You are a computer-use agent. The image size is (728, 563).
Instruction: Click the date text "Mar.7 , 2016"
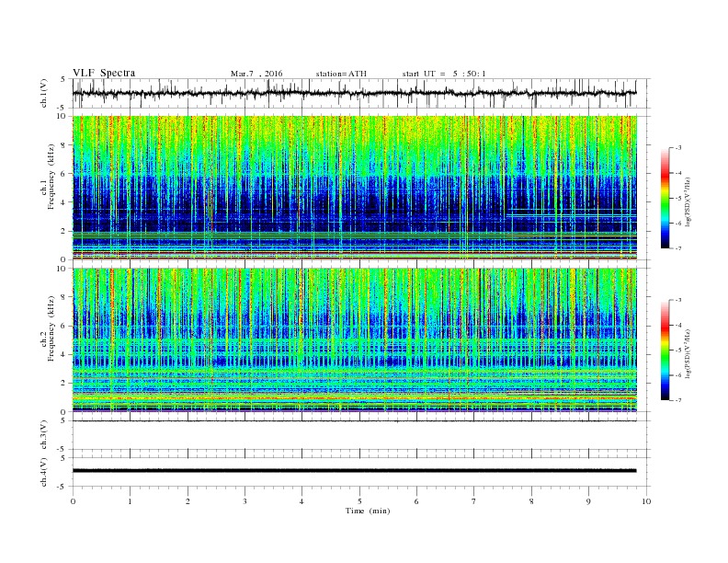point(256,74)
